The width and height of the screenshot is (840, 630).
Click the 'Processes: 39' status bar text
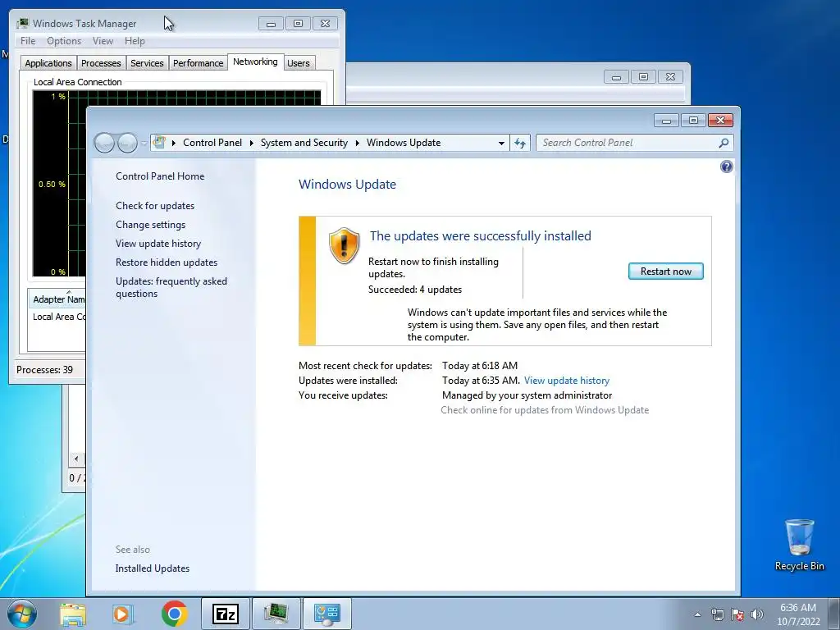44,370
